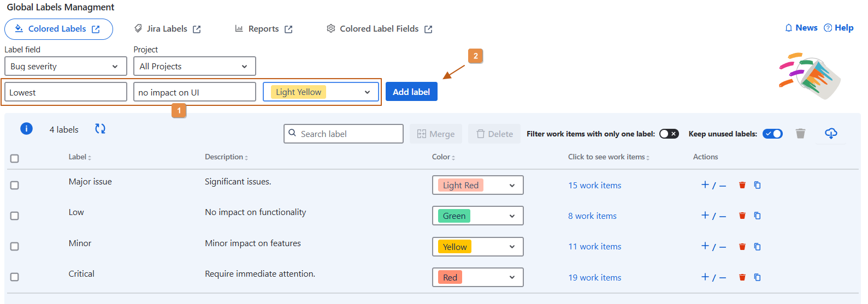Open the Bug severity label field dropdown
868x304 pixels.
point(66,67)
